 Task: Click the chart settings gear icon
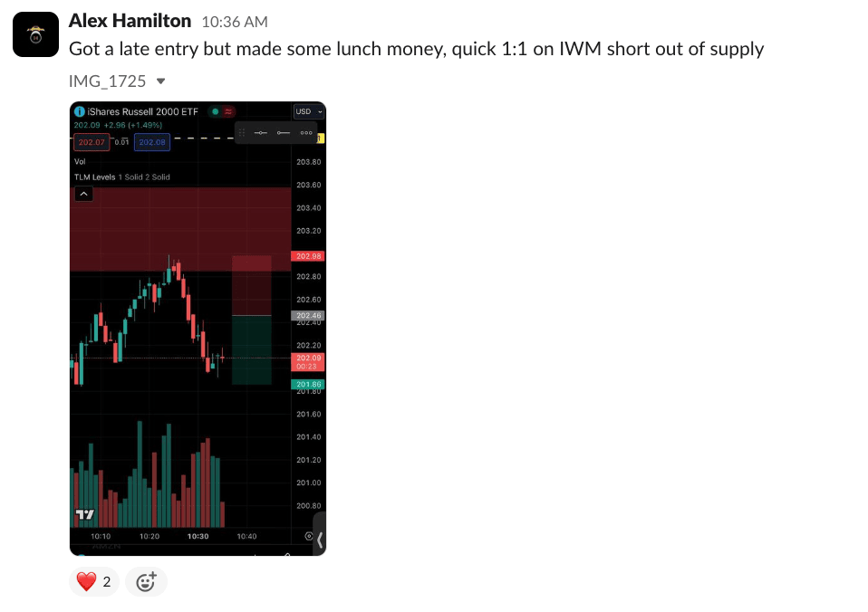pyautogui.click(x=310, y=536)
